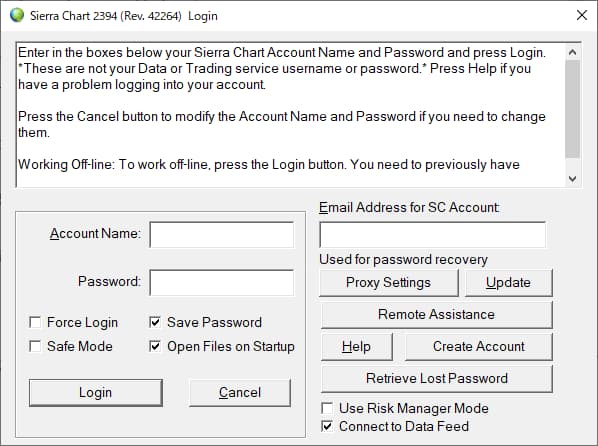The width and height of the screenshot is (598, 446).
Task: Enable Use Risk Manager Mode checkbox
Action: click(x=327, y=408)
